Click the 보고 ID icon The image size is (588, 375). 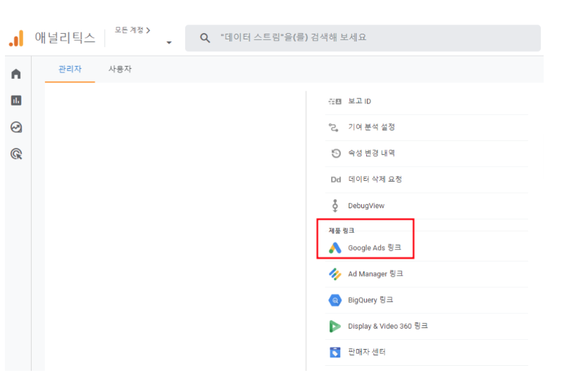[x=335, y=101]
